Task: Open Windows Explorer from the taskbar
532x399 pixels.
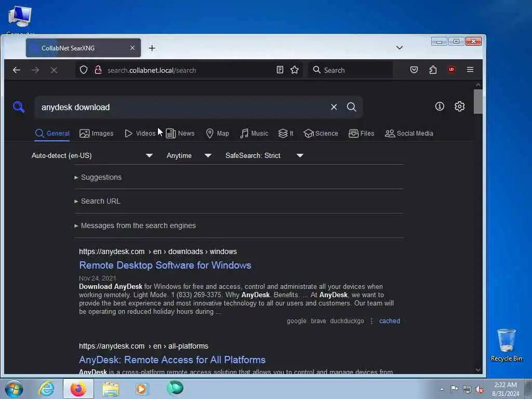Action: pyautogui.click(x=111, y=389)
